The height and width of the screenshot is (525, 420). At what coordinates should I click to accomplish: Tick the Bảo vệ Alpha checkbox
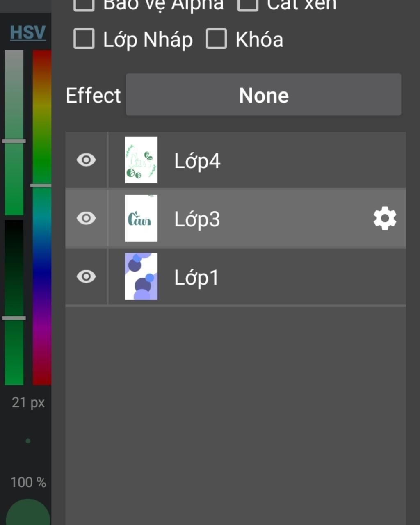click(x=84, y=4)
